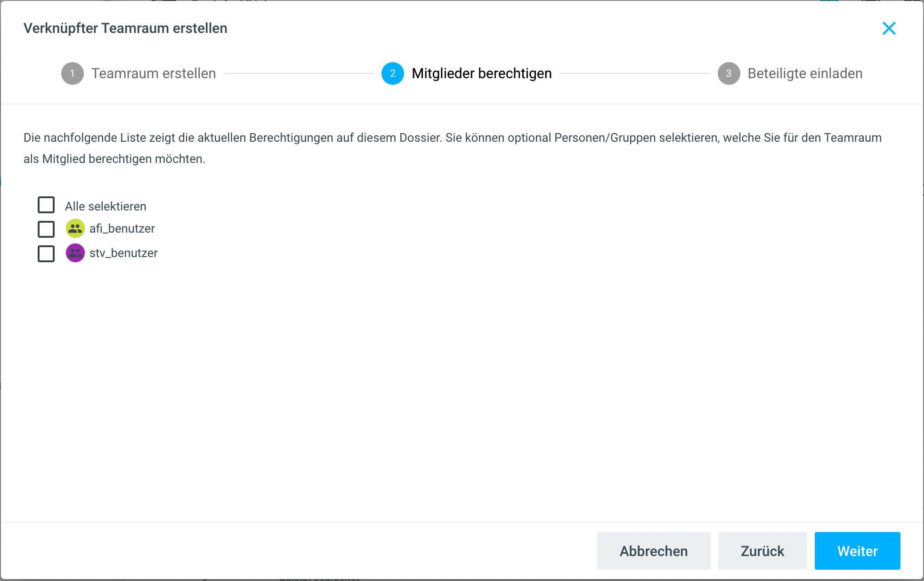This screenshot has height=581, width=924.
Task: Click the afi_benutzer group name
Action: 122,229
